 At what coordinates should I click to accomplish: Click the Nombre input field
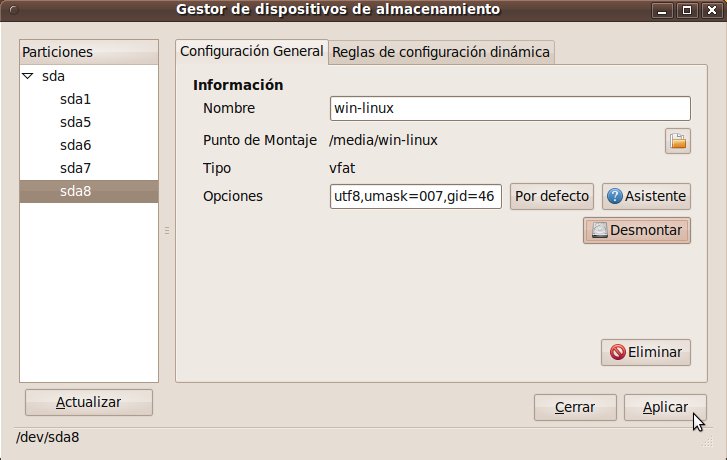510,109
